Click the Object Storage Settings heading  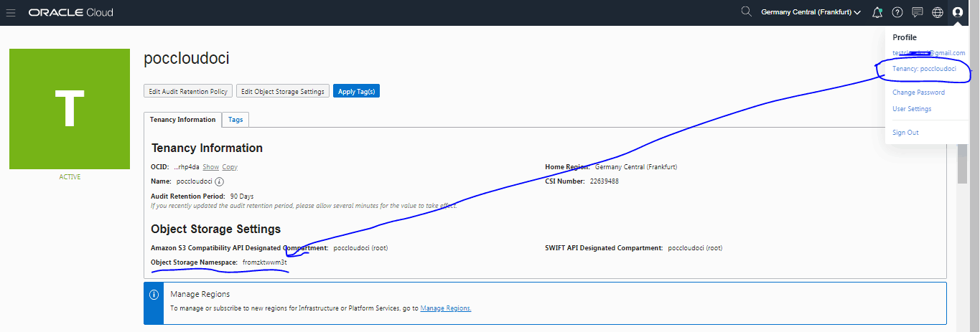(215, 229)
